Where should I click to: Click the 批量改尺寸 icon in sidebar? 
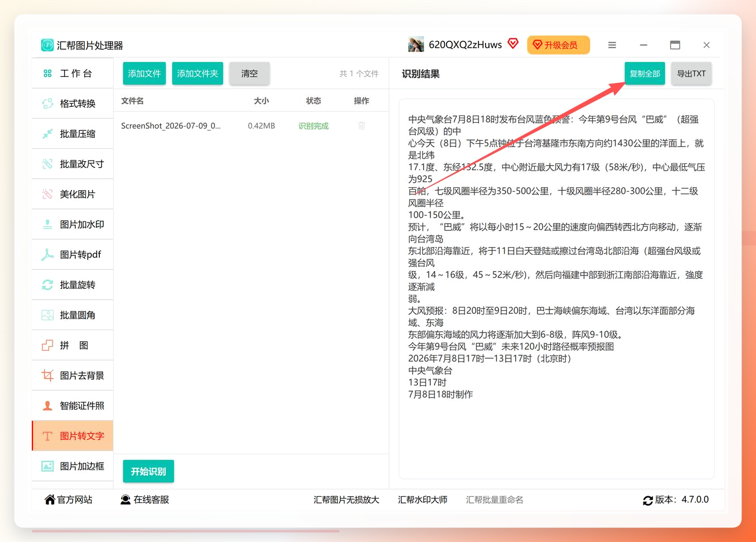[x=47, y=164]
